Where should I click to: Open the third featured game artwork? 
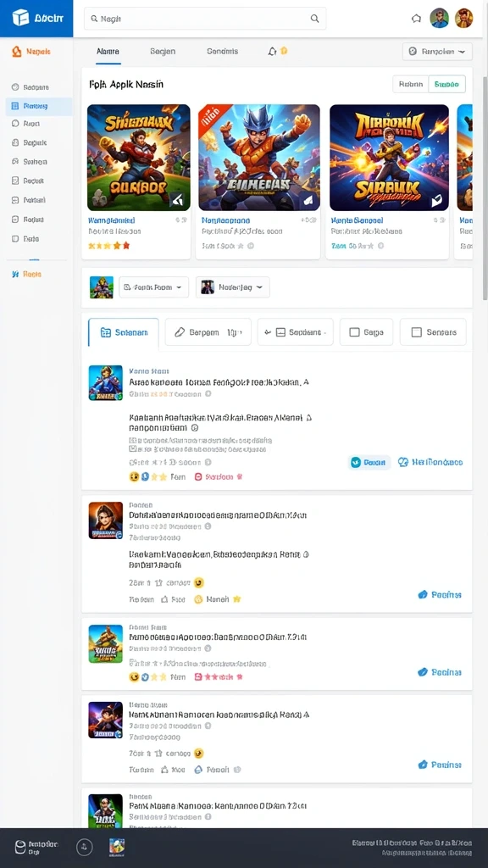[390, 158]
